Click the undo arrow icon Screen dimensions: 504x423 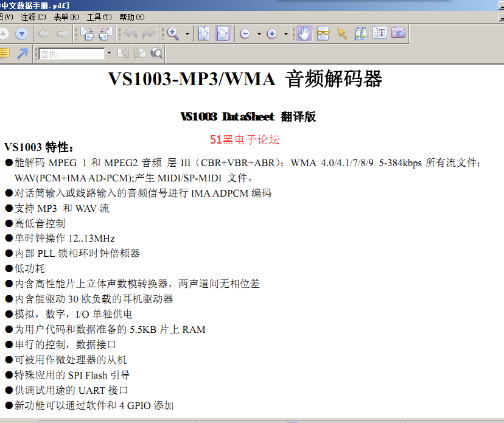point(130,33)
